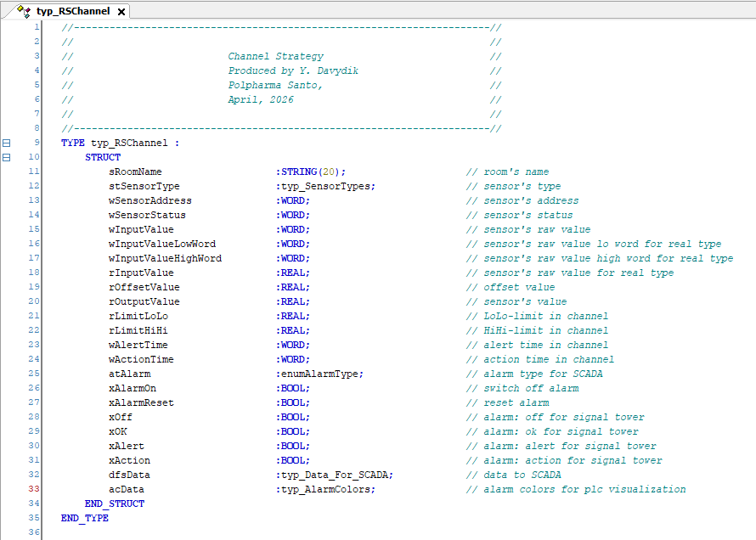Click the typ_SensorTypes type reference
756x540 pixels.
[x=329, y=187]
